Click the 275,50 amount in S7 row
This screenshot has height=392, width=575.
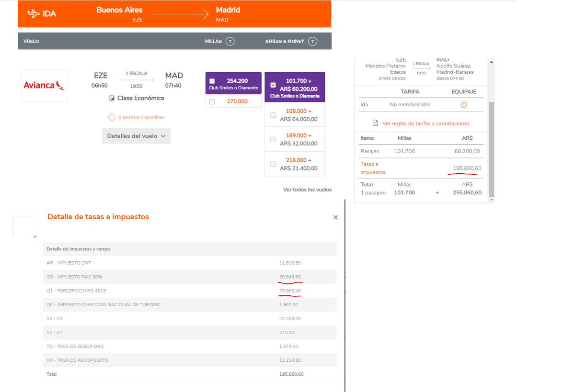click(287, 332)
